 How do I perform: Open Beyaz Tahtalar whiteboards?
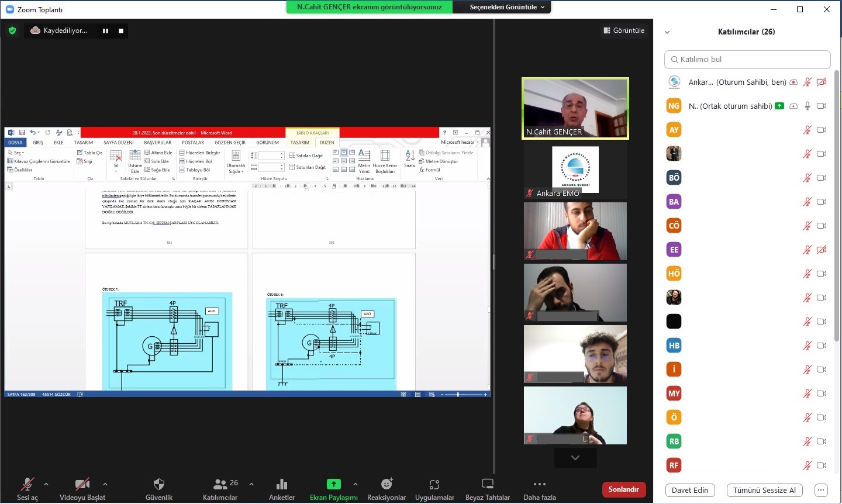coord(488,489)
